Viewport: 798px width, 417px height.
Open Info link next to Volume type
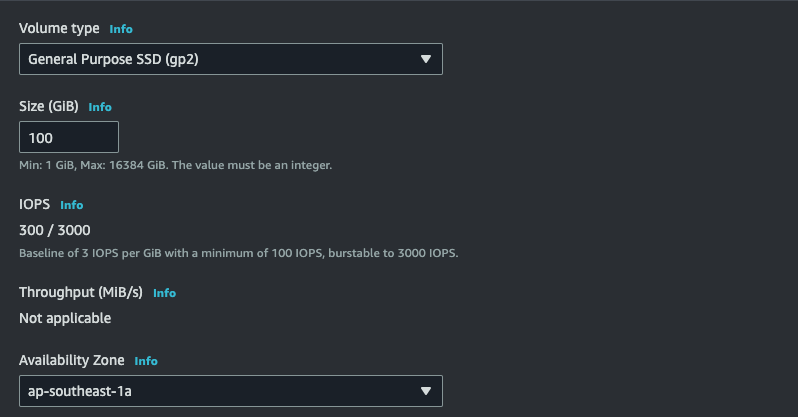pyautogui.click(x=120, y=29)
